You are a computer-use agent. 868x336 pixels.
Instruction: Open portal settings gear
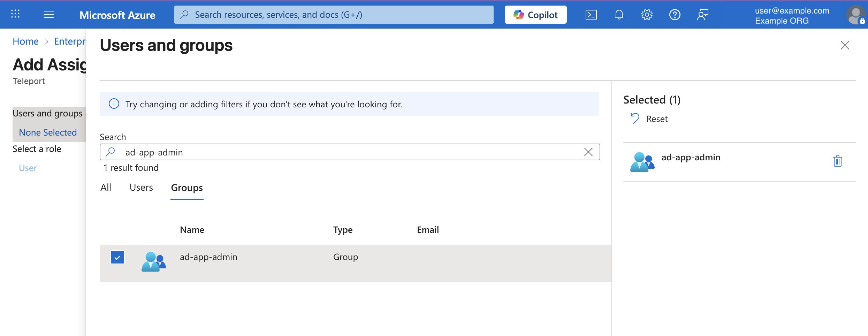click(x=647, y=15)
